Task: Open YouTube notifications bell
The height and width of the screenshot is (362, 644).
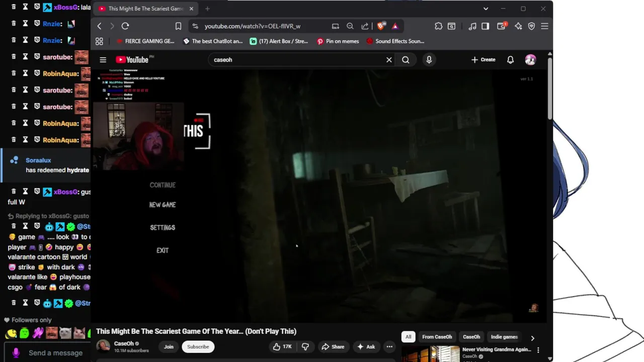Action: pos(510,60)
